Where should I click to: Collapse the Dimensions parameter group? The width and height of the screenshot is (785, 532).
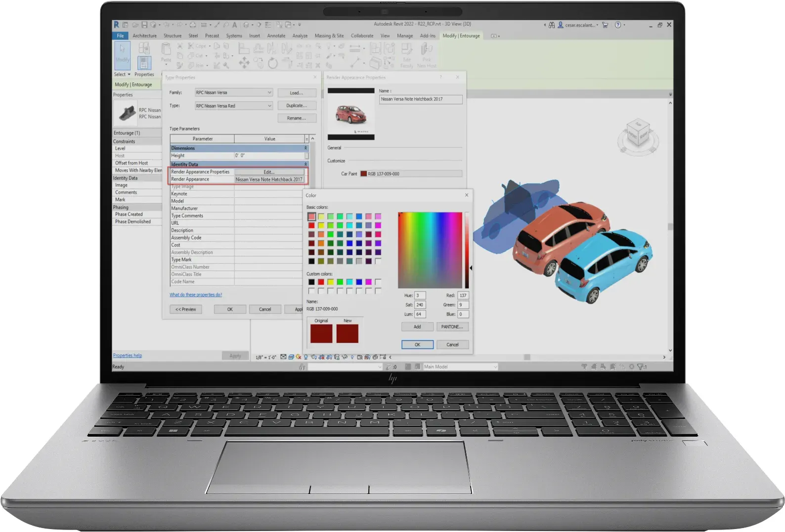coord(305,148)
